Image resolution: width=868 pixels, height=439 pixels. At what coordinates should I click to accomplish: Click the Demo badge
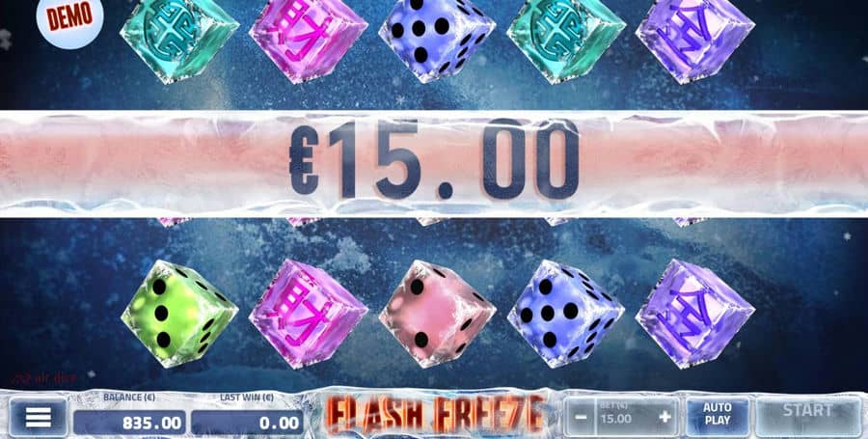point(70,20)
